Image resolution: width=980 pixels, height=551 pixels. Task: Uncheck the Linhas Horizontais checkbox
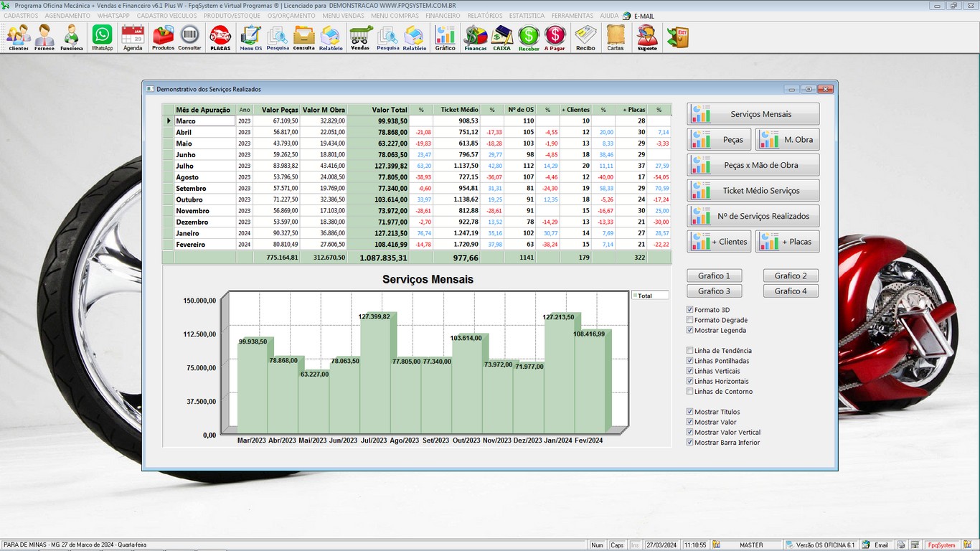tap(690, 381)
